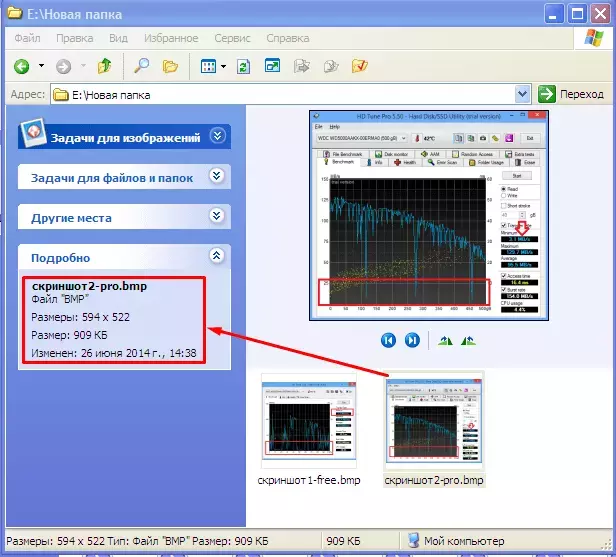Viewport: 616px width, 557px height.
Task: Click the 909 КБ status bar size
Action: (343, 541)
